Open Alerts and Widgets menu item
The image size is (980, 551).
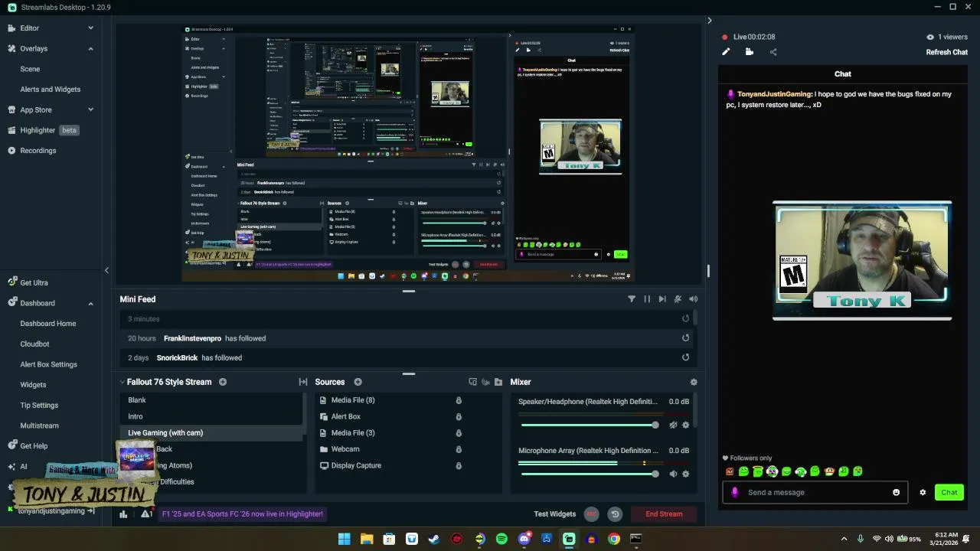tap(50, 90)
